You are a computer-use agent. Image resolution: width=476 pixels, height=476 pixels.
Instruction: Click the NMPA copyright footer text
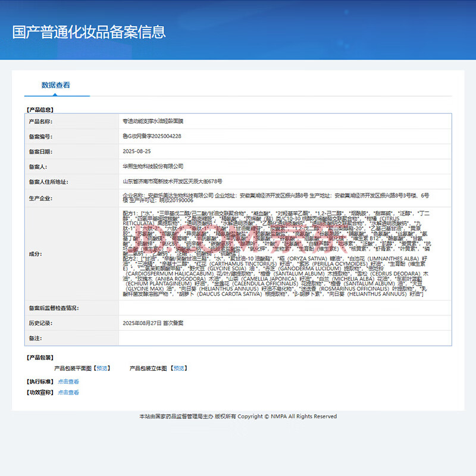click(x=237, y=416)
